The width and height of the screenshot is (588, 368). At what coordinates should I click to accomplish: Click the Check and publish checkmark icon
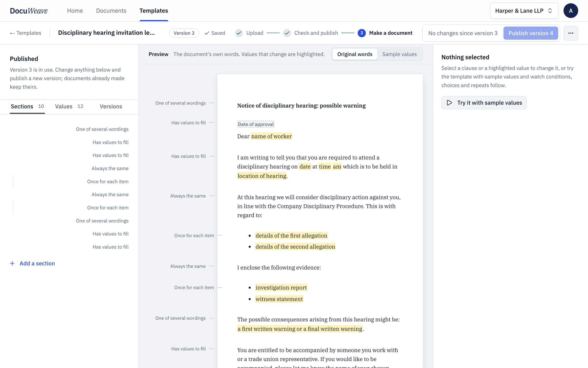[x=287, y=33]
